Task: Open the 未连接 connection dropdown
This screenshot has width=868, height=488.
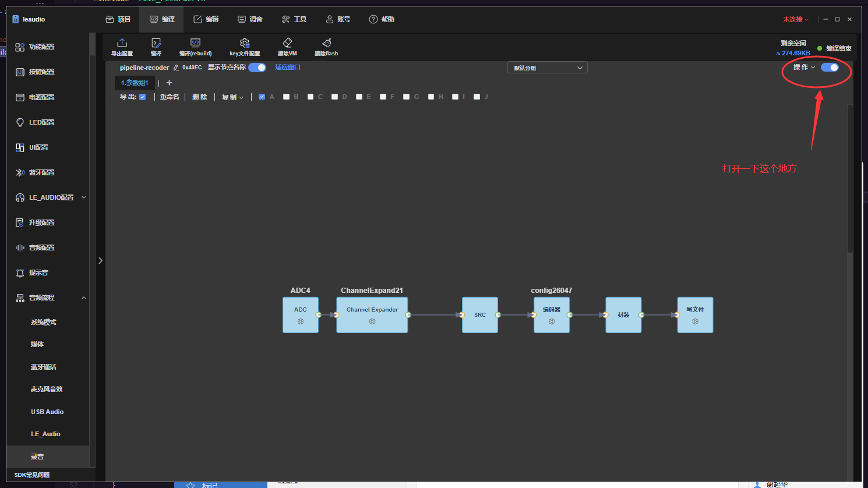Action: (x=796, y=19)
